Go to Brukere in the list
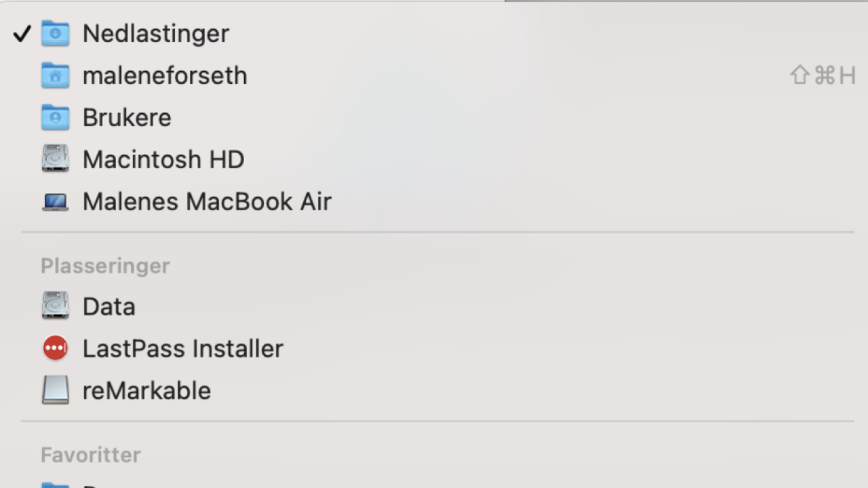 [x=434, y=117]
